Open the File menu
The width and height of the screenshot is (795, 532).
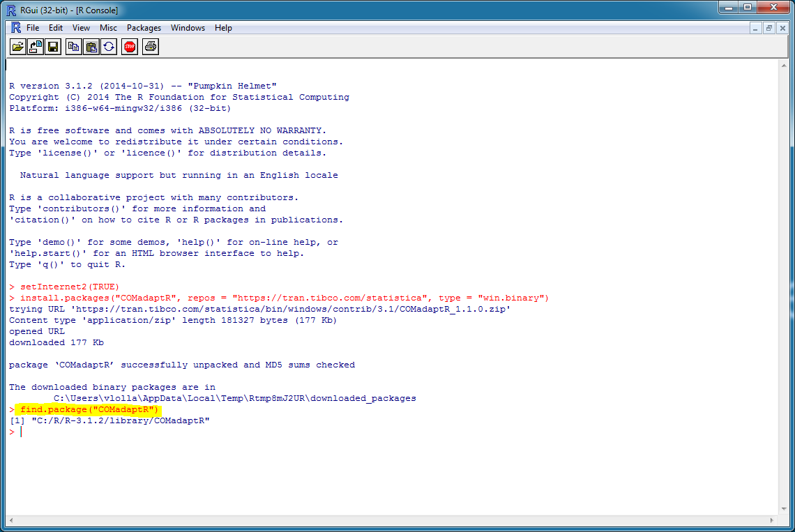point(33,28)
